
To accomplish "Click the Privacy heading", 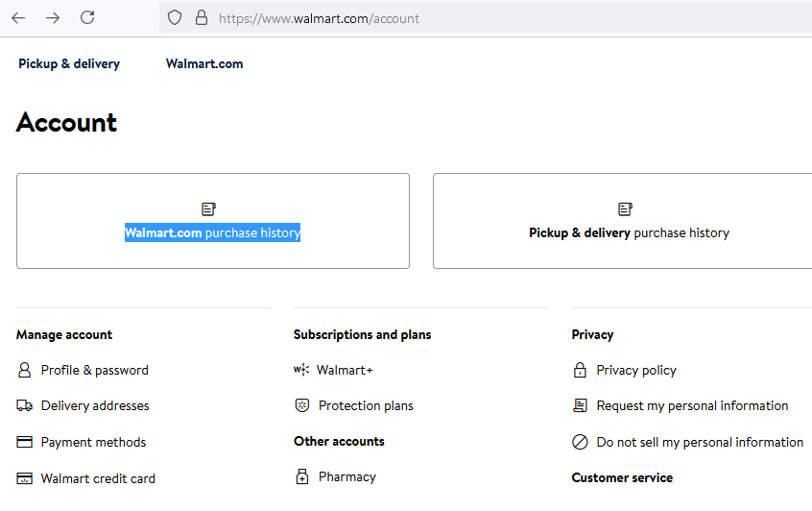I will tap(592, 335).
